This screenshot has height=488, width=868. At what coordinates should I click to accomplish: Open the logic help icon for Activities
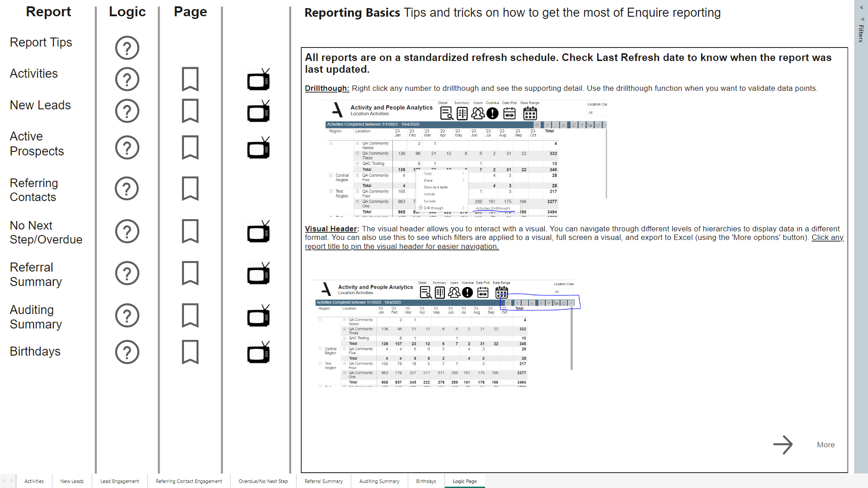point(127,79)
